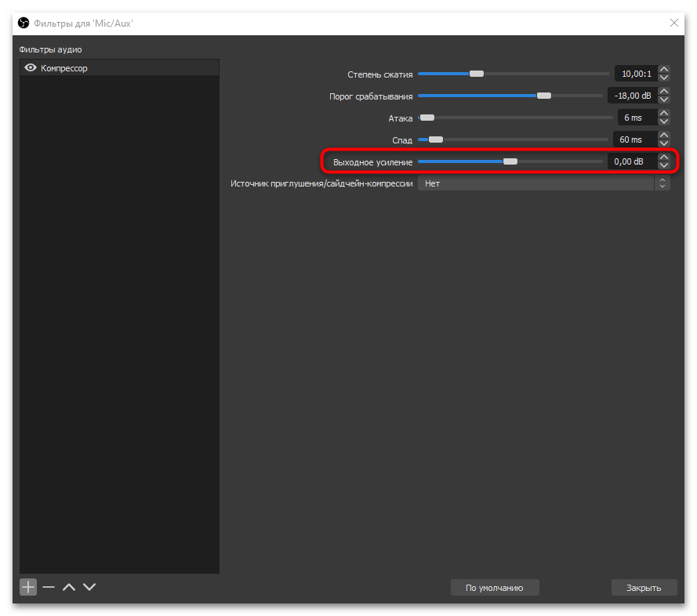The width and height of the screenshot is (697, 616).
Task: Increase Степень сжатия with up arrow
Action: 663,69
